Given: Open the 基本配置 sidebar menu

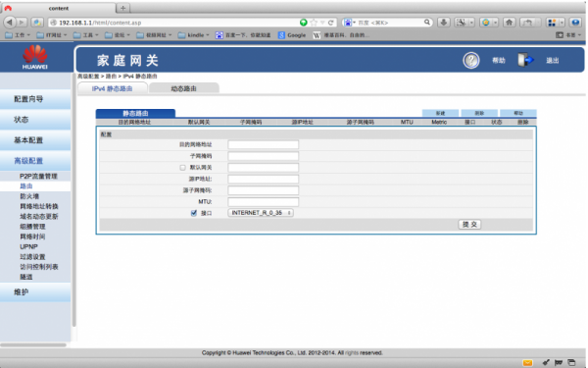Looking at the screenshot, I should pyautogui.click(x=35, y=140).
